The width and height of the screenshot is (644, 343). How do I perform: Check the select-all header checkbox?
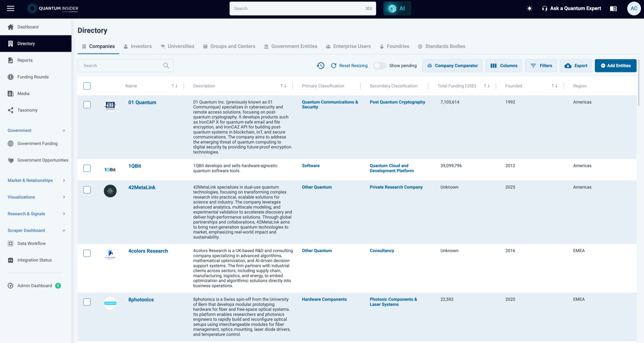(87, 86)
